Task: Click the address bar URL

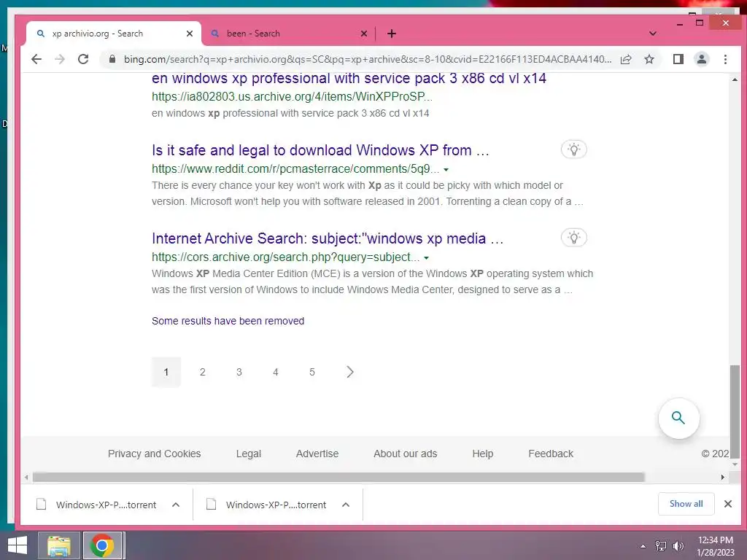Action: point(368,59)
